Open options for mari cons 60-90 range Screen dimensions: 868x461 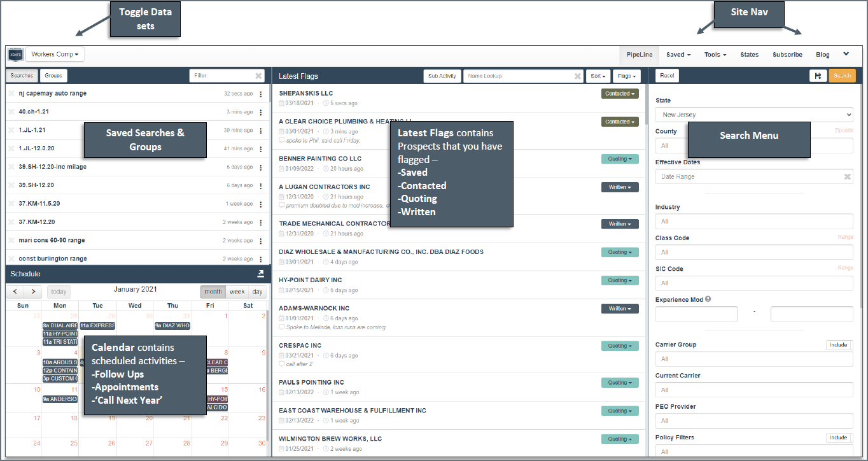261,241
